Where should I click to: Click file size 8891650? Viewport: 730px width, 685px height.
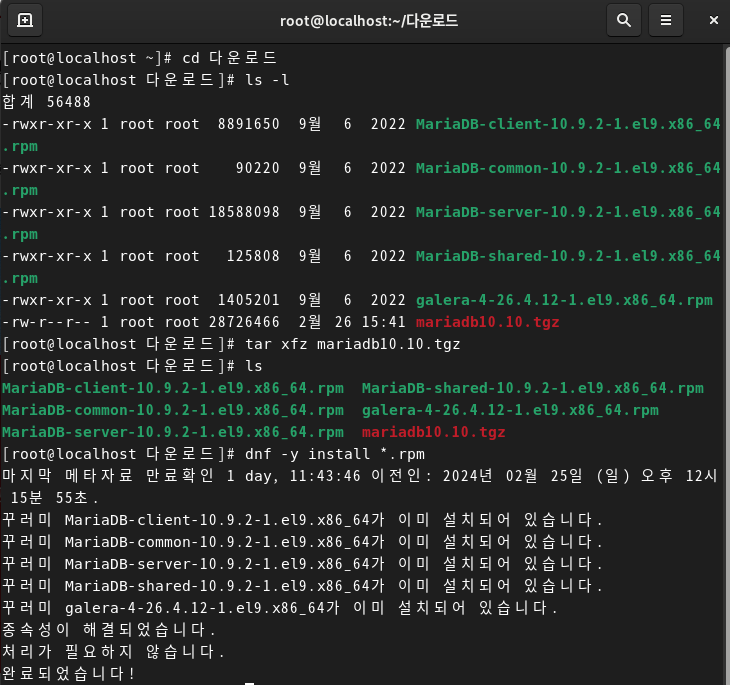(x=249, y=124)
